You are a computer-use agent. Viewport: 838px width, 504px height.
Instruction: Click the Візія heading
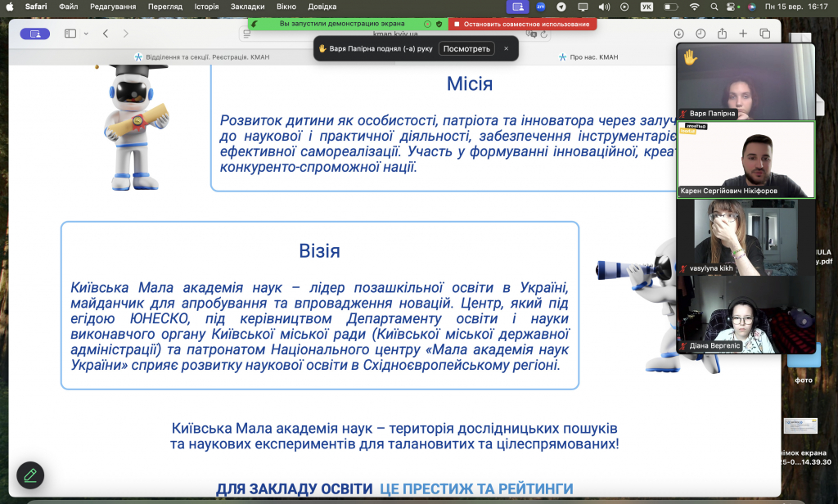(320, 250)
